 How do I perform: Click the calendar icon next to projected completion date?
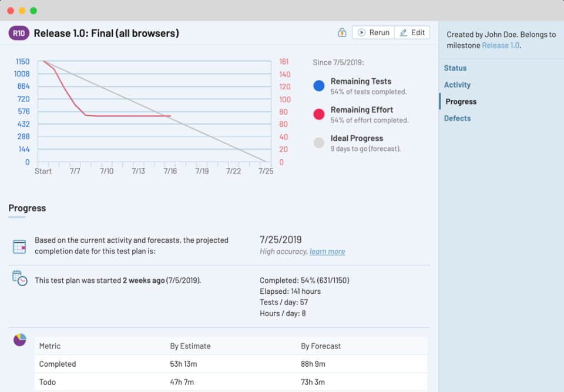coord(19,246)
